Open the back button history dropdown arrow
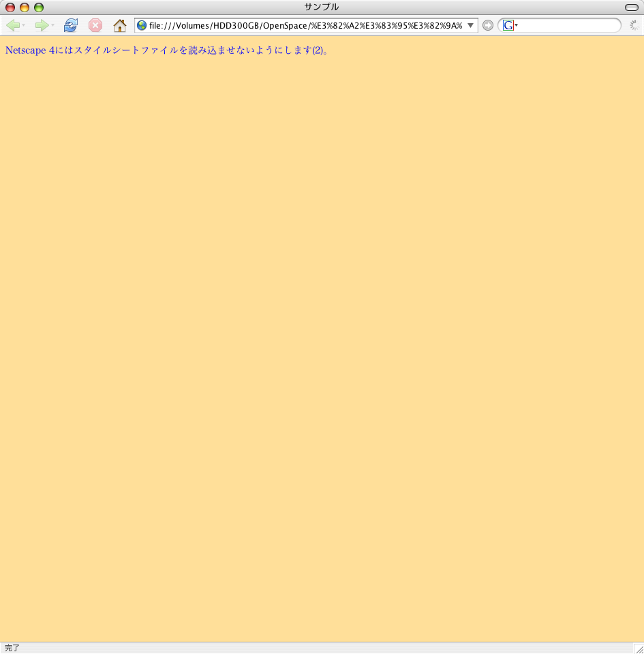The image size is (644, 654). pos(24,25)
